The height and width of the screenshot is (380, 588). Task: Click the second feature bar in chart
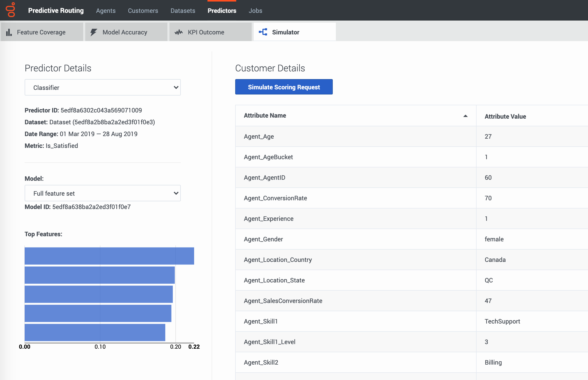(100, 275)
